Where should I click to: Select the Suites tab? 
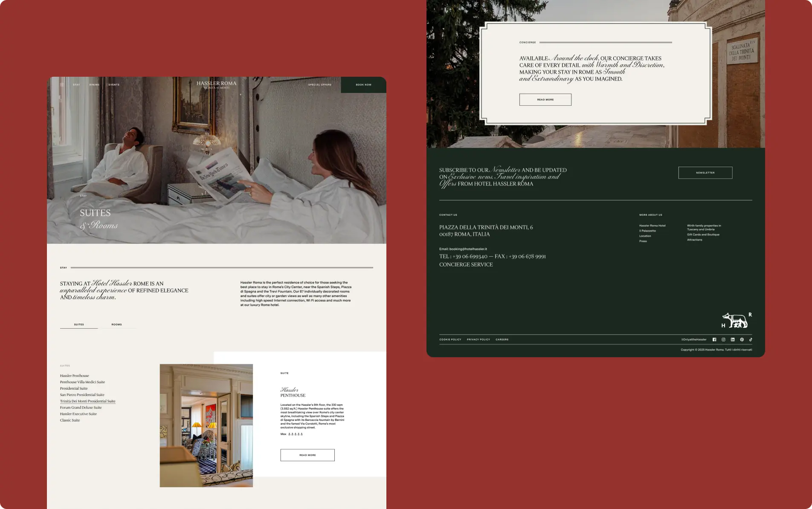(x=79, y=324)
